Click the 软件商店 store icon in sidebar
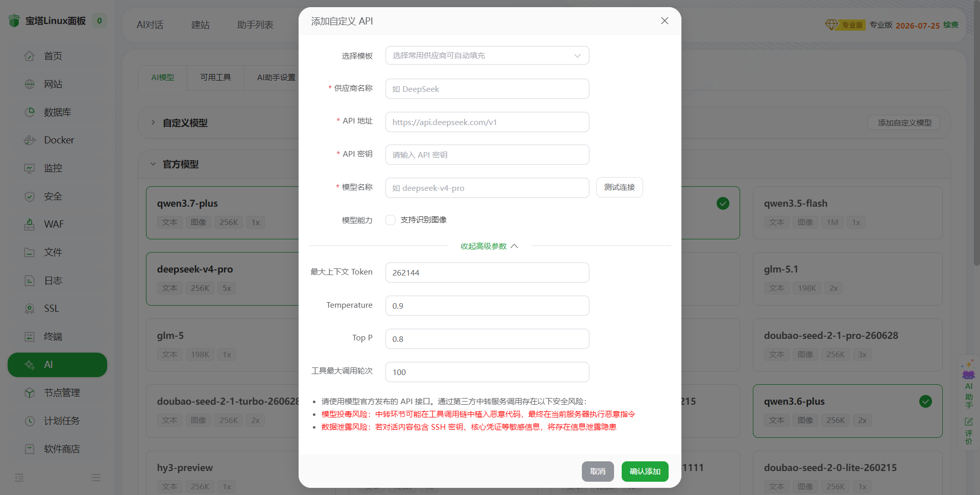This screenshot has width=980, height=495. (30, 449)
